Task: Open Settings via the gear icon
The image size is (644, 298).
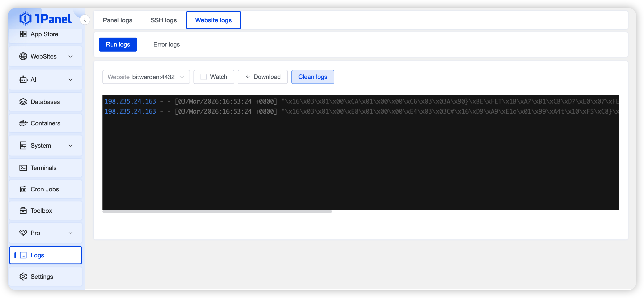Action: pos(23,277)
